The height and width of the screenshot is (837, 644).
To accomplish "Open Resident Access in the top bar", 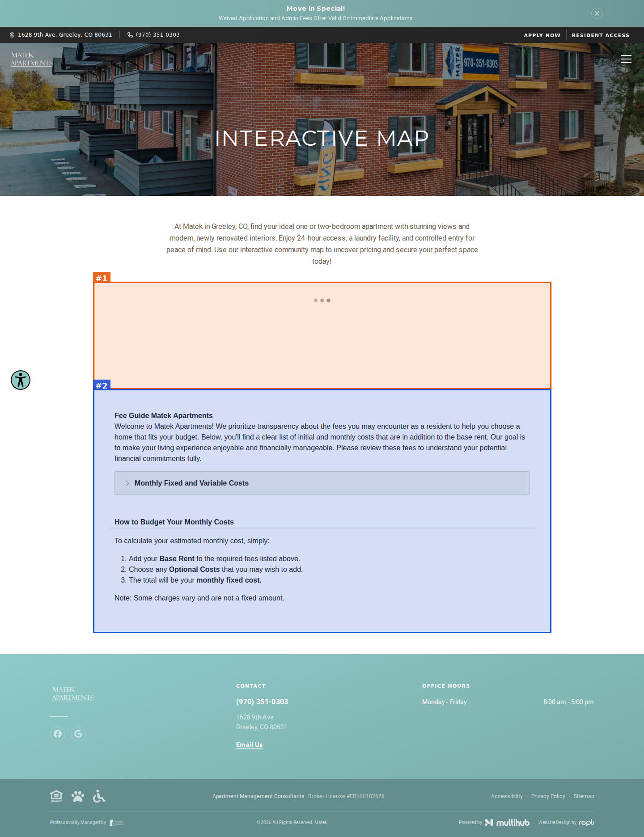I will point(601,35).
